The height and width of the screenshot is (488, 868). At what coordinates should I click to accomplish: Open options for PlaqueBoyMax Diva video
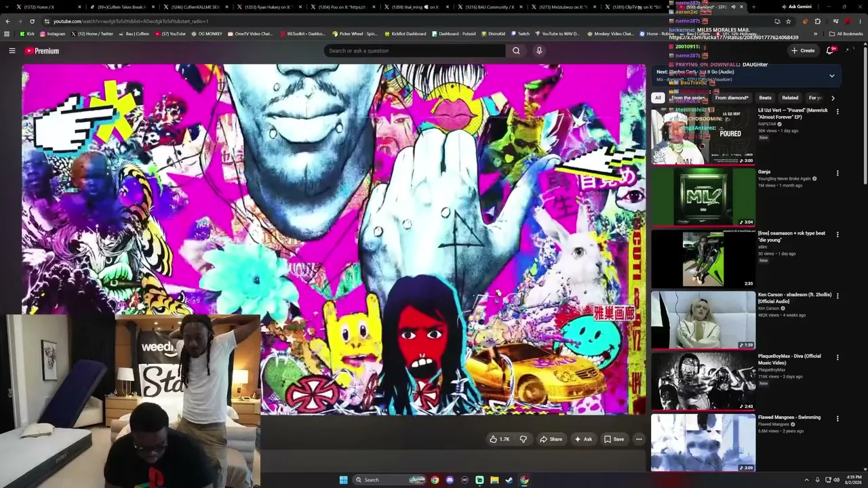click(x=837, y=357)
